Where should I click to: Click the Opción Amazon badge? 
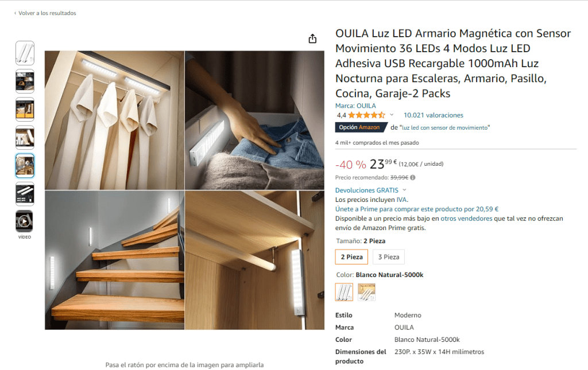pos(360,127)
